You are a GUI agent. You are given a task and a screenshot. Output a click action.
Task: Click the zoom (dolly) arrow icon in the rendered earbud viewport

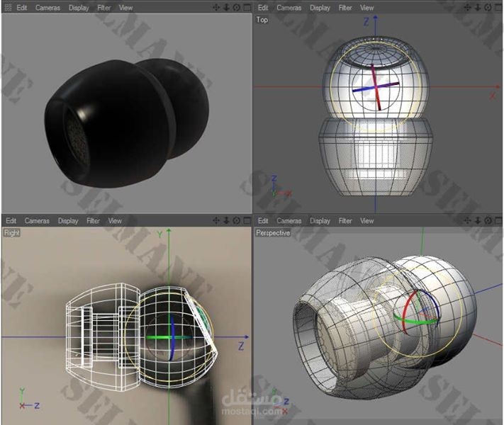(226, 7)
